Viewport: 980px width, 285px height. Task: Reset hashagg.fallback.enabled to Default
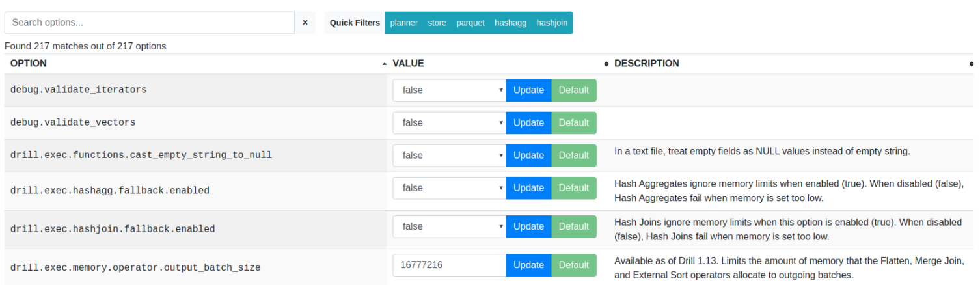(574, 188)
